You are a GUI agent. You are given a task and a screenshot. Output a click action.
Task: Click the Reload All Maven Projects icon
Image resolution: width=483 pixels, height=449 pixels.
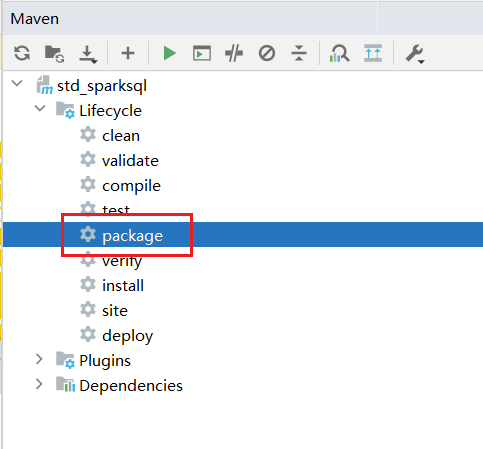tap(22, 53)
